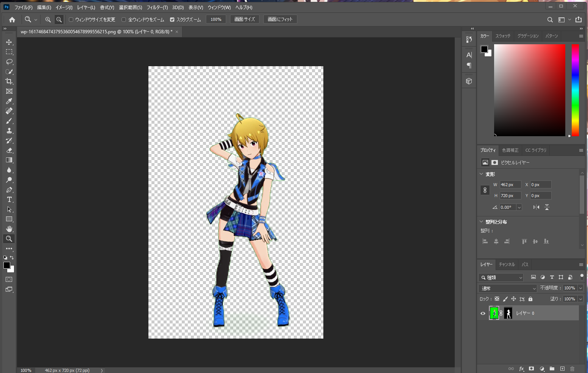Click the Home button in options bar
The image size is (588, 373).
[x=12, y=19]
